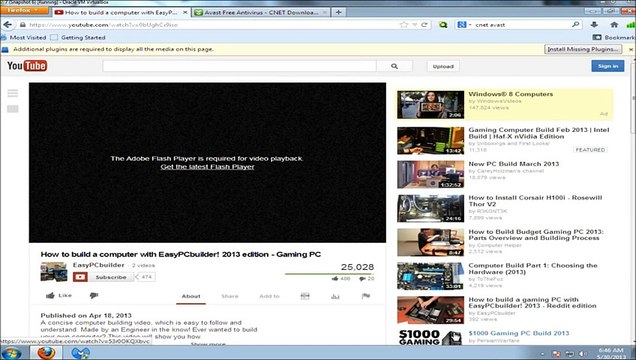Image resolution: width=636 pixels, height=360 pixels.
Task: Click the magnifier in the browser search box
Action: point(576,25)
